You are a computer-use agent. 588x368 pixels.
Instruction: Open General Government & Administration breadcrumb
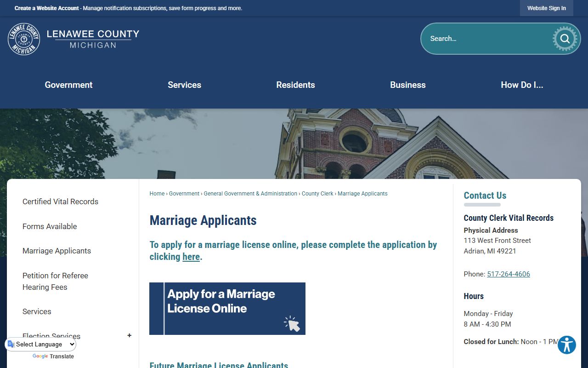pos(250,194)
